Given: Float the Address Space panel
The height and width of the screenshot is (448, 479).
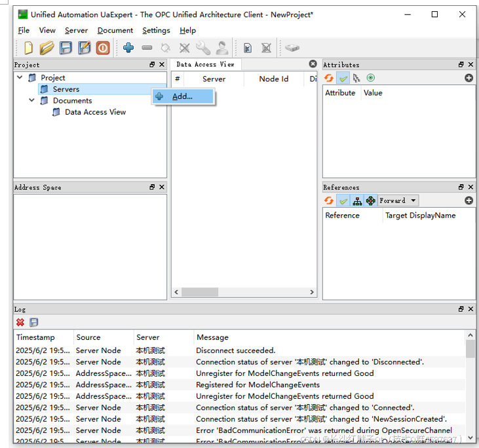Looking at the screenshot, I should click(152, 187).
